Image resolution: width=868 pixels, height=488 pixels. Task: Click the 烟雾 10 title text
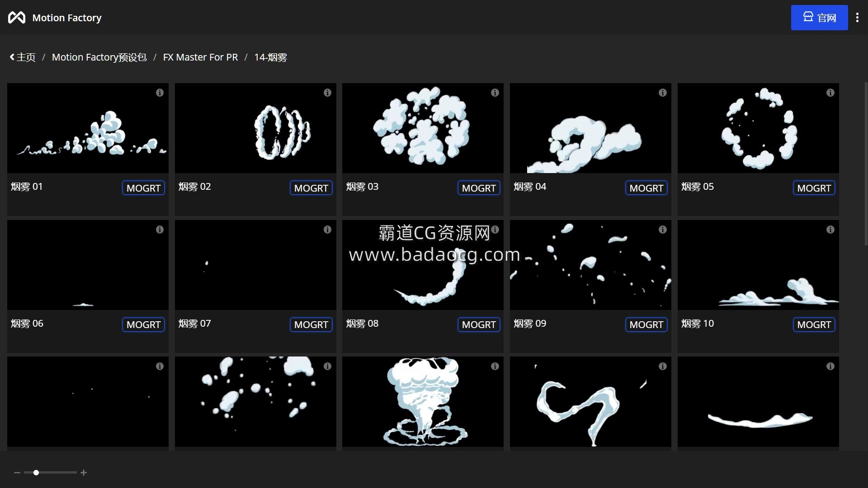[698, 324]
